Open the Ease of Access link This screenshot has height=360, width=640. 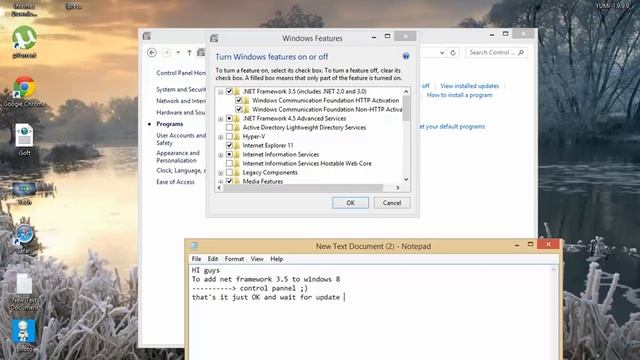point(176,182)
